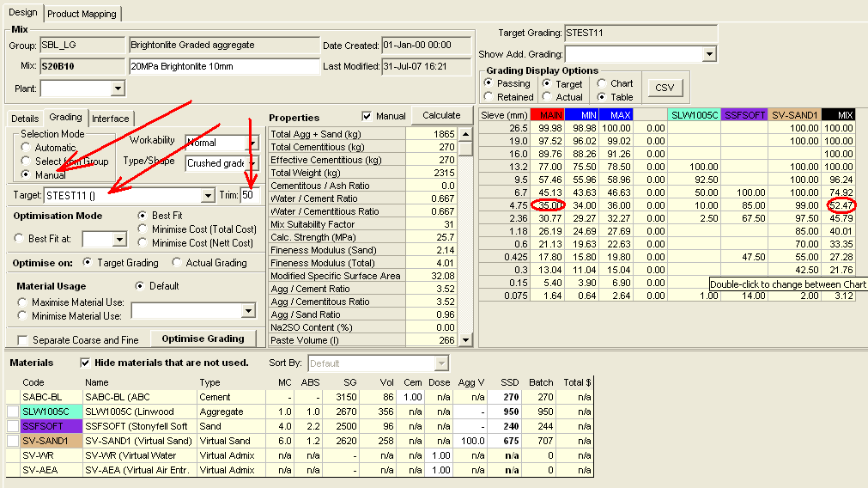
Task: Click the red MAIN column header
Action: point(547,114)
